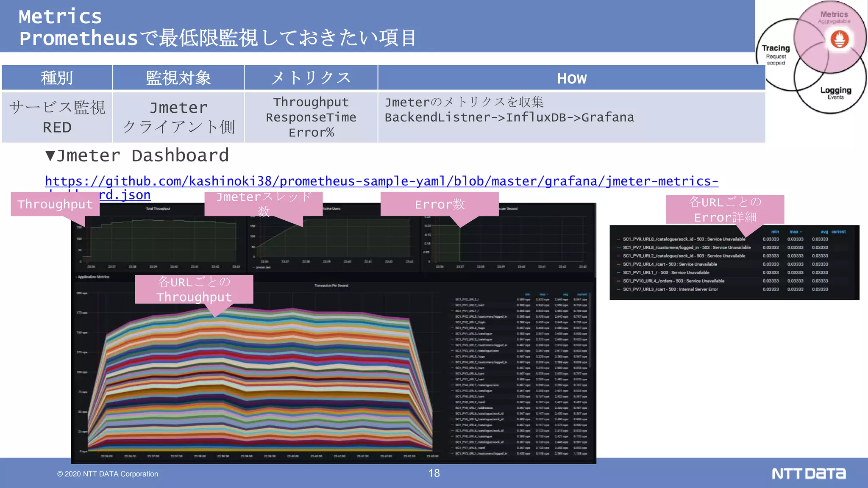Click the Jmeterスレッド数 callout label
The width and height of the screenshot is (868, 488).
click(264, 204)
